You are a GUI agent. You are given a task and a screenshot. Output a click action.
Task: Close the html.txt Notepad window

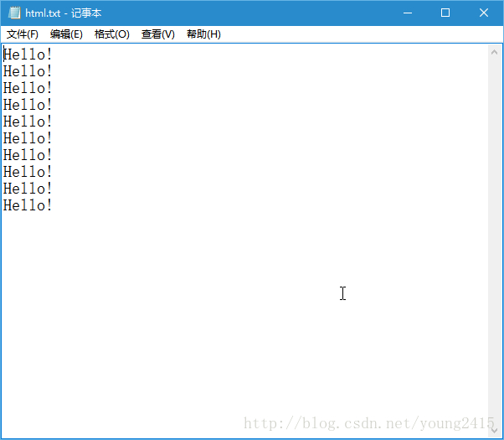coord(483,13)
